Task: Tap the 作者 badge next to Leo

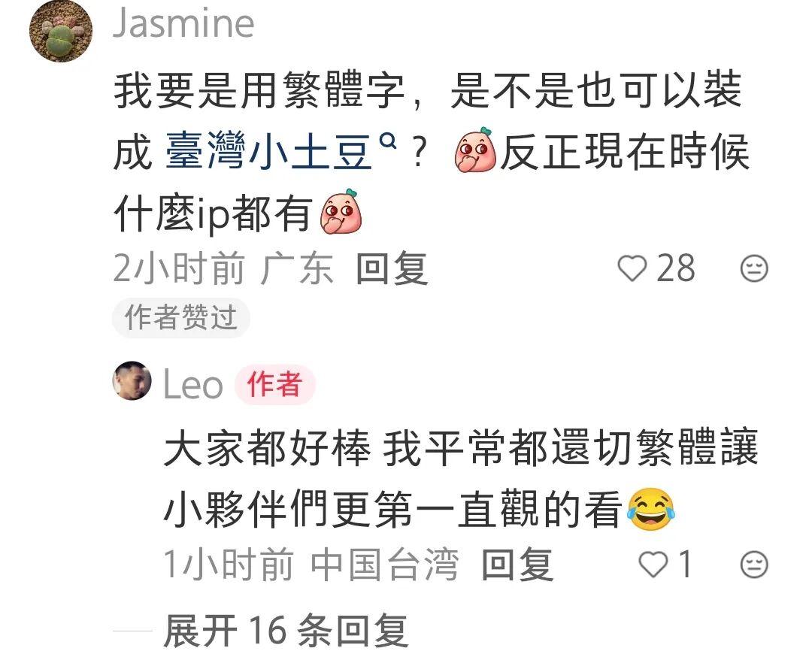Action: (x=275, y=385)
